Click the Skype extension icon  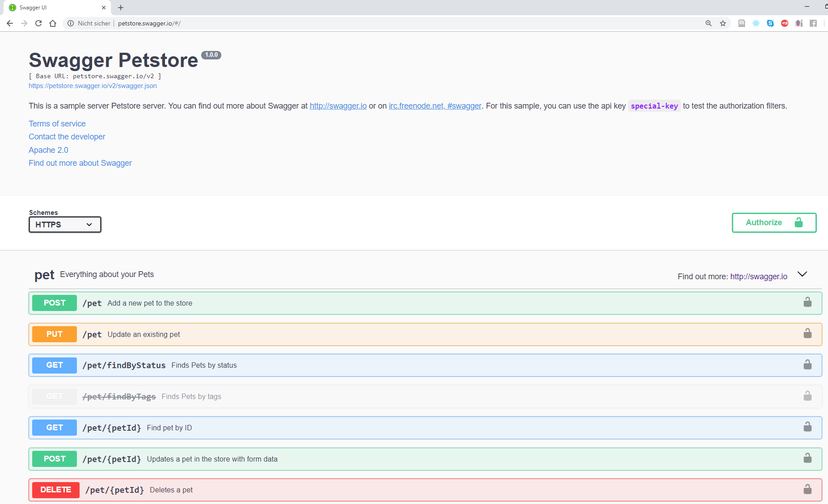(770, 23)
